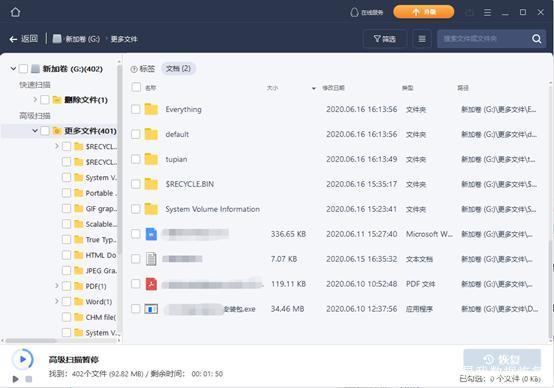Resume scan with the large circular play button
The image size is (554, 388).
23,359
